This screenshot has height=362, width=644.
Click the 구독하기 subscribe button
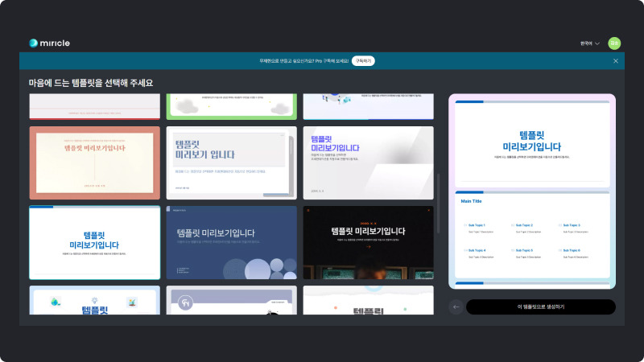click(x=363, y=61)
